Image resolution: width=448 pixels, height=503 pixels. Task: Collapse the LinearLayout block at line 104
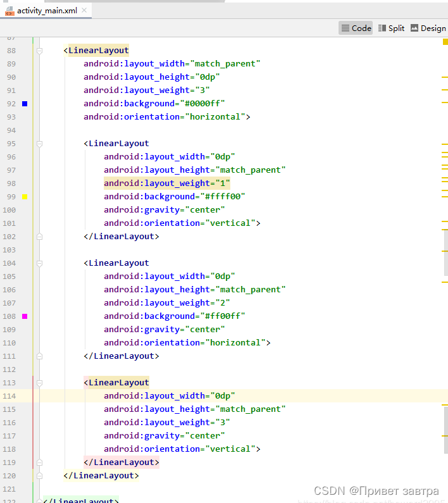(39, 263)
